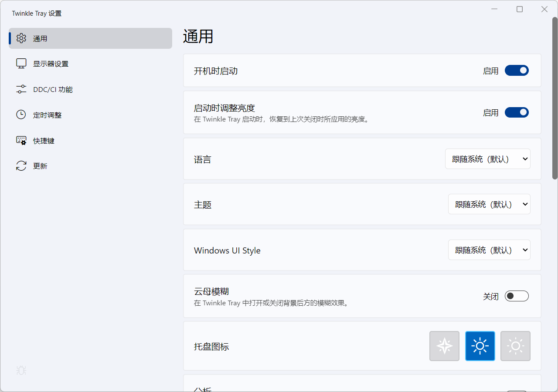The image size is (558, 392).
Task: Maximize the Twinkle Tray settings window
Action: click(520, 9)
